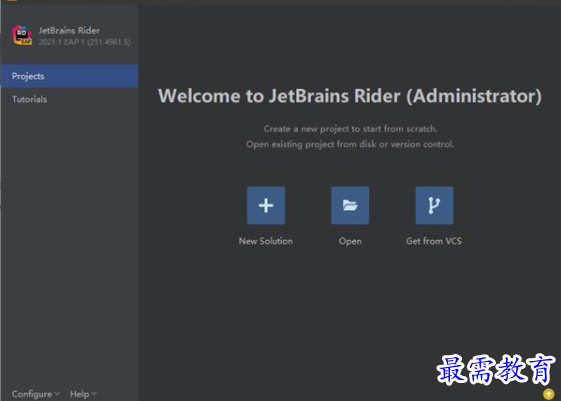Image resolution: width=561 pixels, height=401 pixels.
Task: Click the Get from VCS branch icon
Action: [434, 205]
